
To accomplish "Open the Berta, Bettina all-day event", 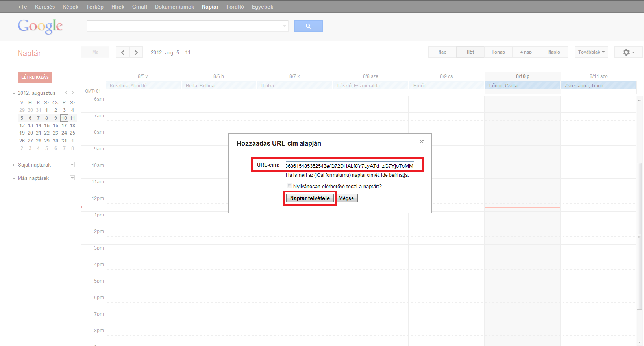I will tap(219, 85).
